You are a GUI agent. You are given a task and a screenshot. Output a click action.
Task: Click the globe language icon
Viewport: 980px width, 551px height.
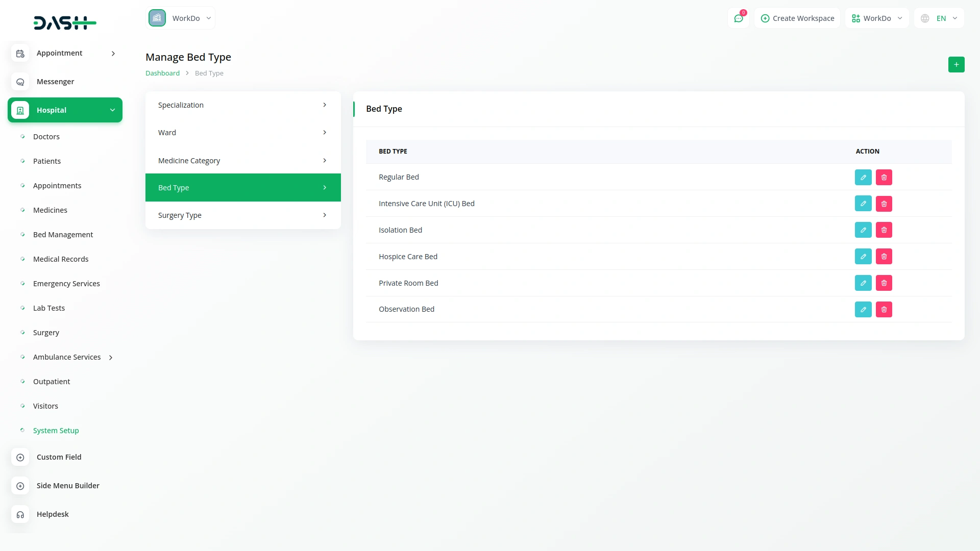pos(925,18)
